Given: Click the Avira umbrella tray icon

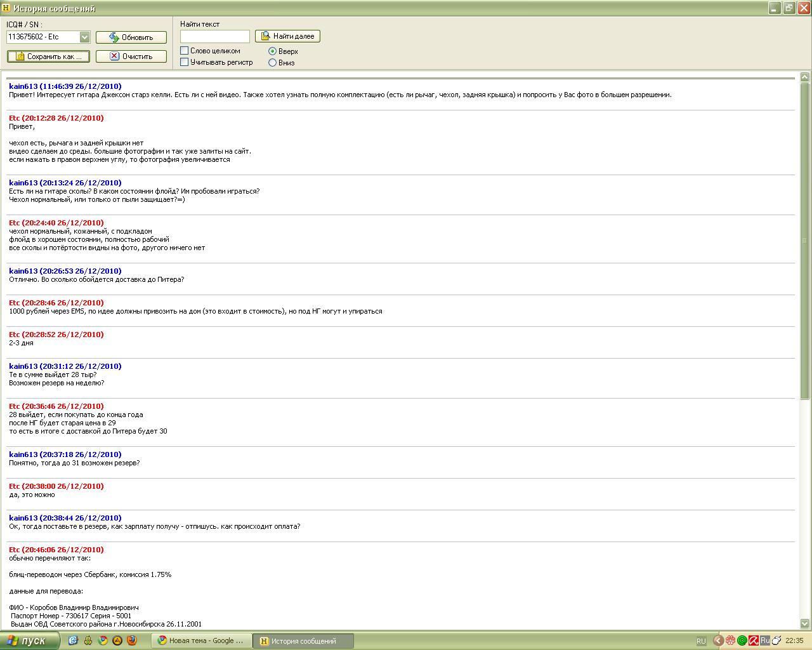Looking at the screenshot, I should click(x=753, y=641).
